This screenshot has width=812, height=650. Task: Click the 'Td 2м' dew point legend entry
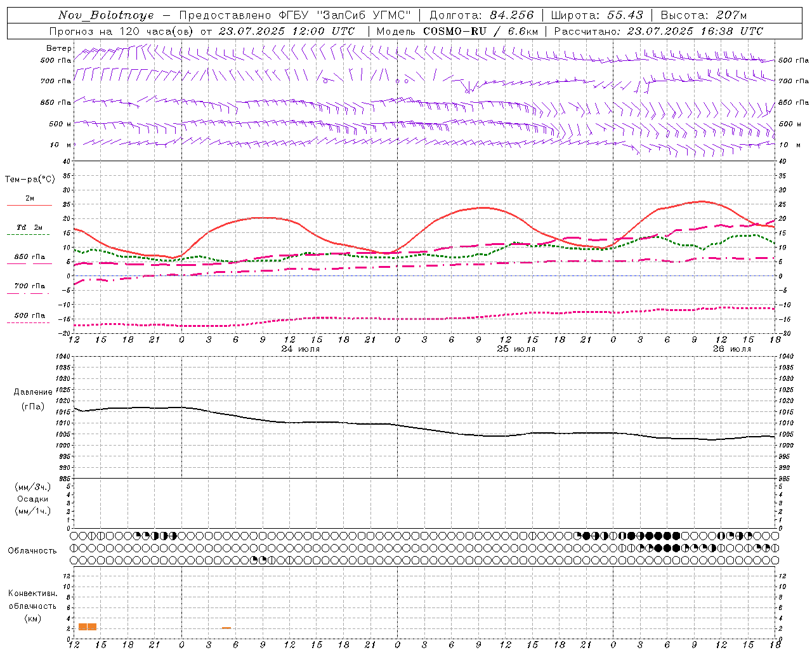coord(30,227)
